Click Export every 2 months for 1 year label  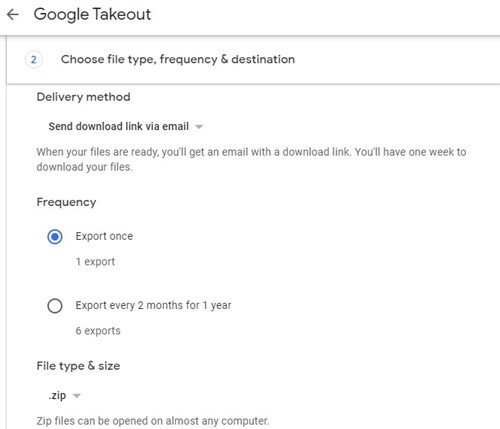[x=153, y=305]
